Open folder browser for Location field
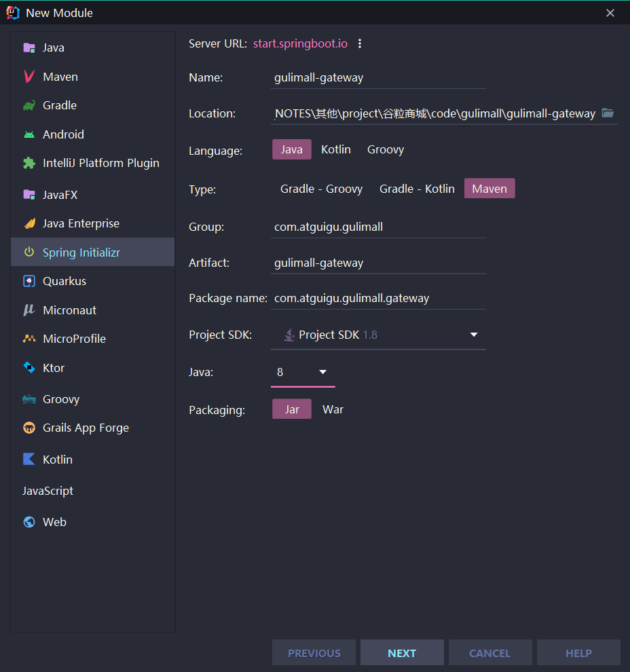 coord(608,113)
